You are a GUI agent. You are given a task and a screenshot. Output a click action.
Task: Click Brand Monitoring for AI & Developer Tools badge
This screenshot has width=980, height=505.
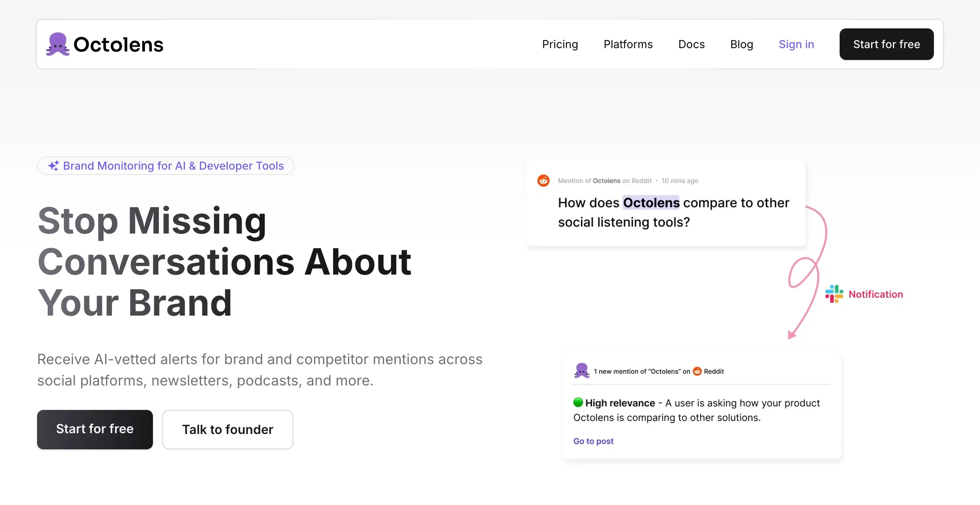point(166,166)
